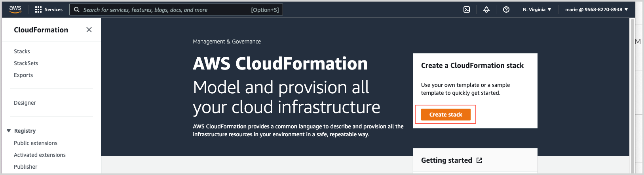Open the N. Virginia region dropdown

click(x=537, y=9)
